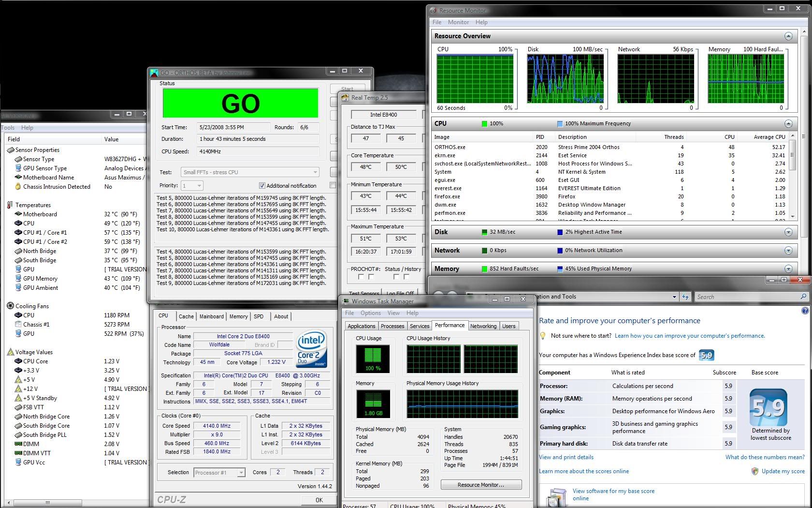Open the Monitor menu in Resource Monitor
The width and height of the screenshot is (812, 508).
pos(458,22)
